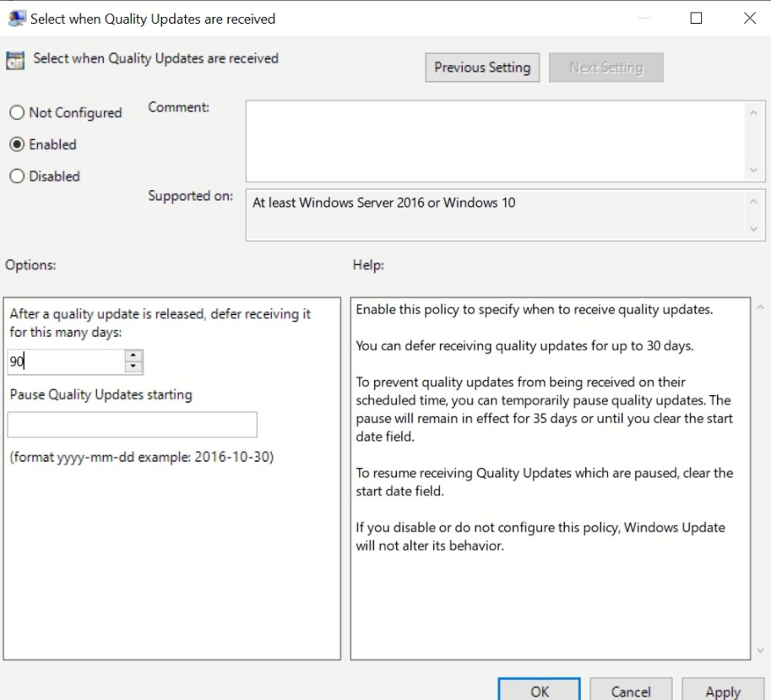Click the Pause Quality Updates starting field
This screenshot has width=771, height=700.
133,425
